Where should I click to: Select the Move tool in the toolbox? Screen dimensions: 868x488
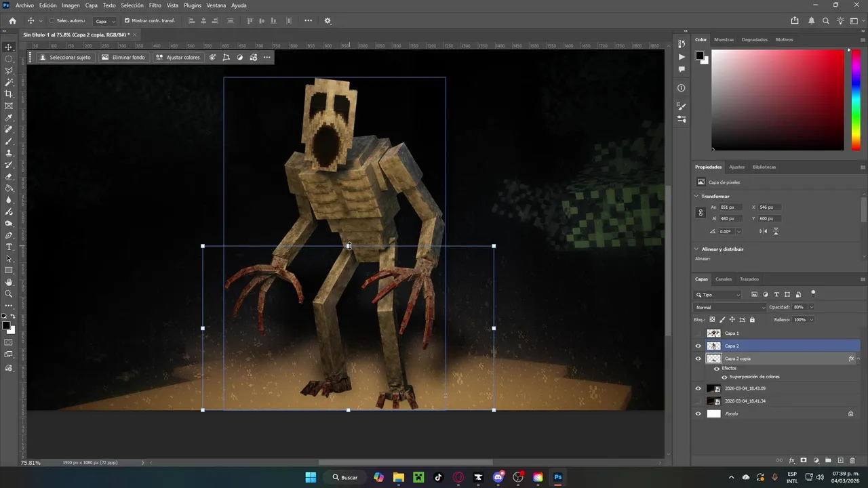(9, 47)
